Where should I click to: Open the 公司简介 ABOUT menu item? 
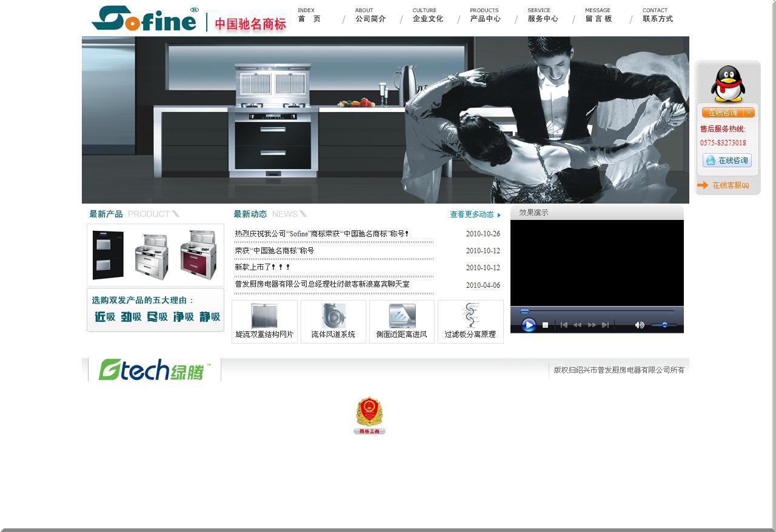pyautogui.click(x=370, y=15)
